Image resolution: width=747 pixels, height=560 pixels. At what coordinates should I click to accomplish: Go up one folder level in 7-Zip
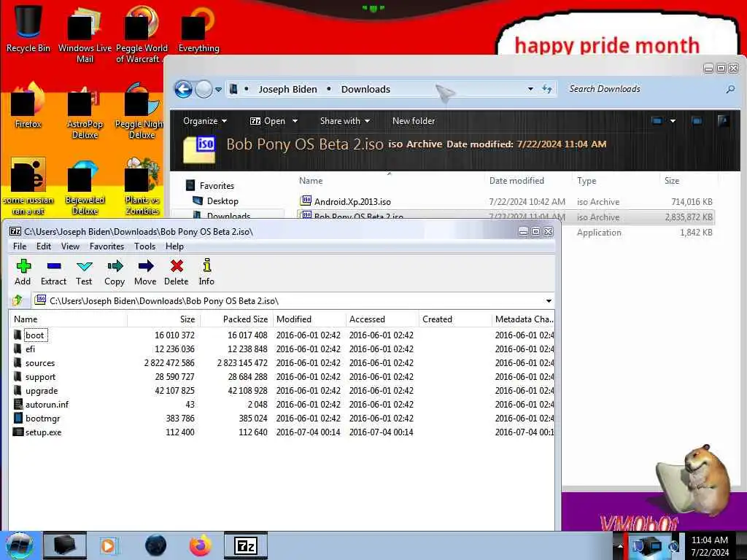pos(18,300)
